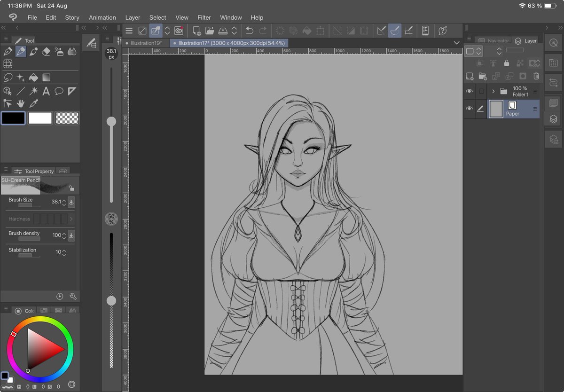The width and height of the screenshot is (564, 392).
Task: Open the Animation menu
Action: (102, 17)
